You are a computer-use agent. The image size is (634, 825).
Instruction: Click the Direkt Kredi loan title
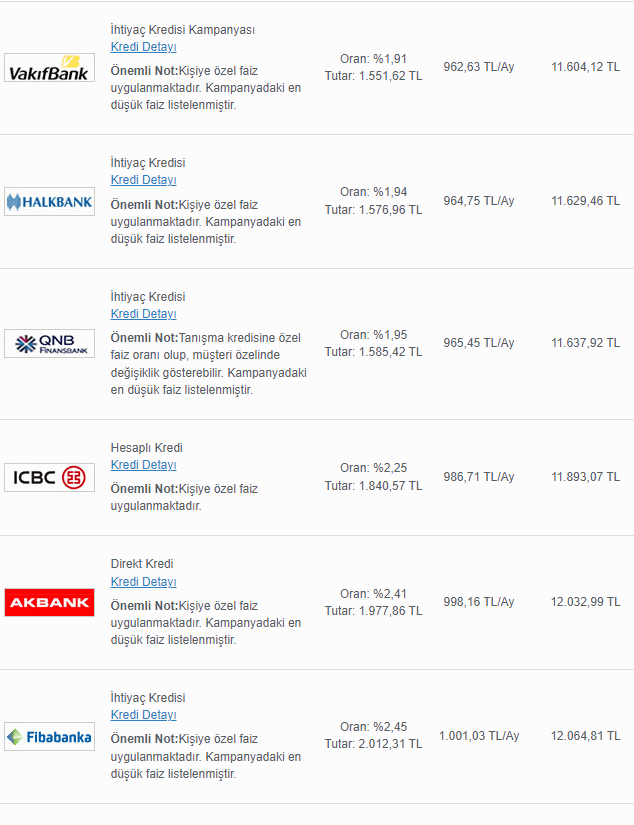(x=141, y=564)
